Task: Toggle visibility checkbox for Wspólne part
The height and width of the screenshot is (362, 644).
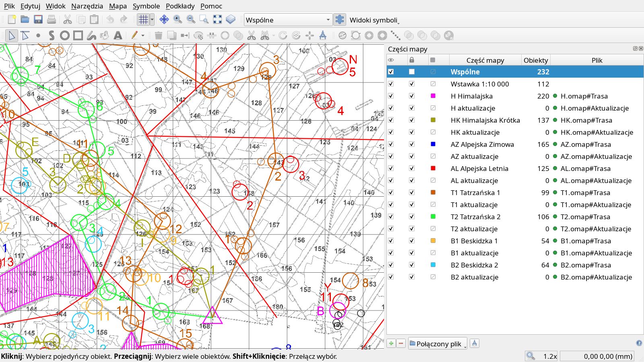Action: (x=391, y=72)
